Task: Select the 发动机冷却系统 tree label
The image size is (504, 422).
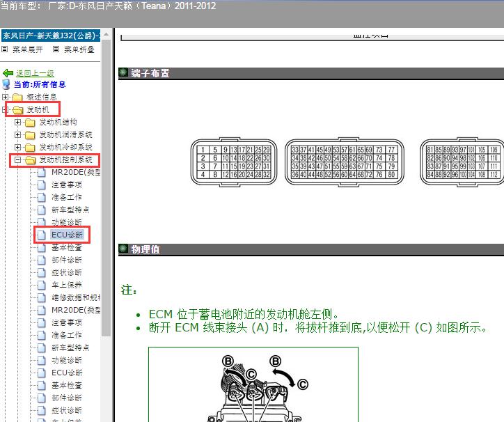Action: (66, 148)
